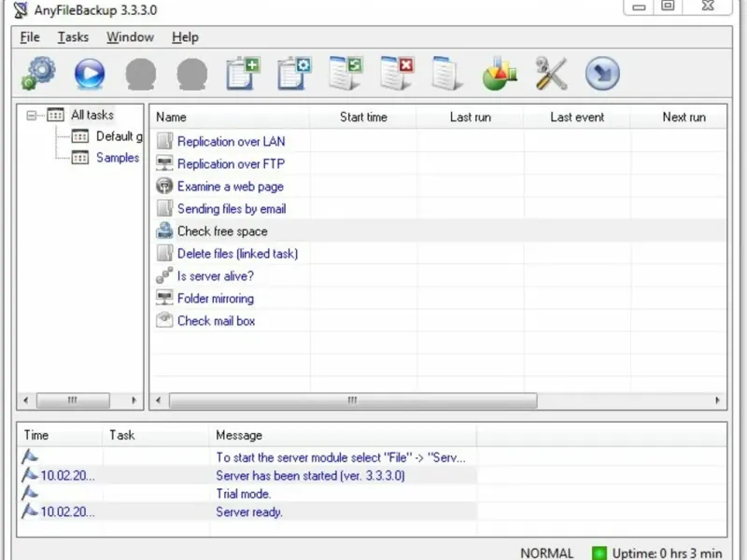Click the flag icon beside Trial mode
The width and height of the screenshot is (747, 560).
point(30,493)
